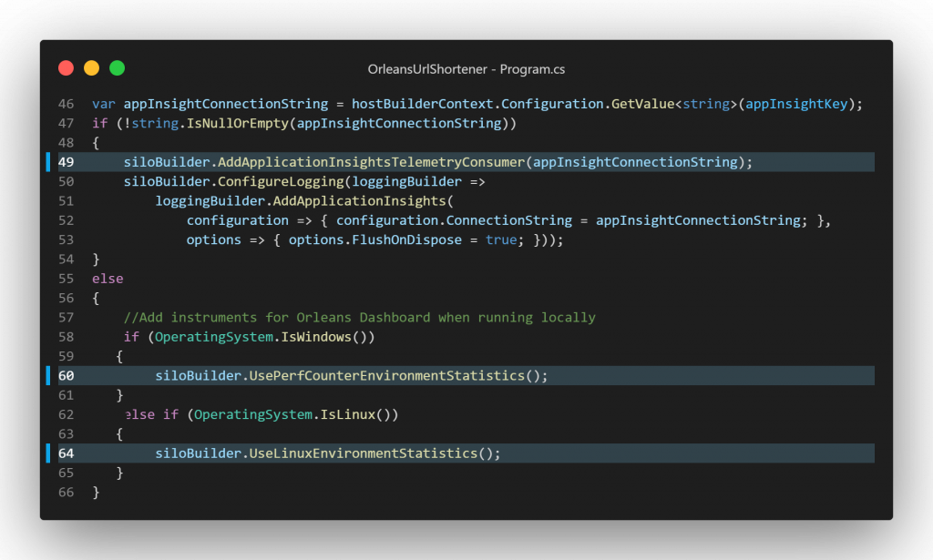Click line number 46
Viewport: 933px width, 560px height.
(66, 104)
